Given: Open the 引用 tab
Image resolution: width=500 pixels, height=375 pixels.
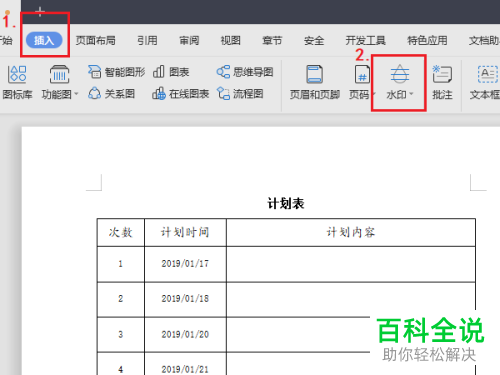Looking at the screenshot, I should tap(147, 41).
